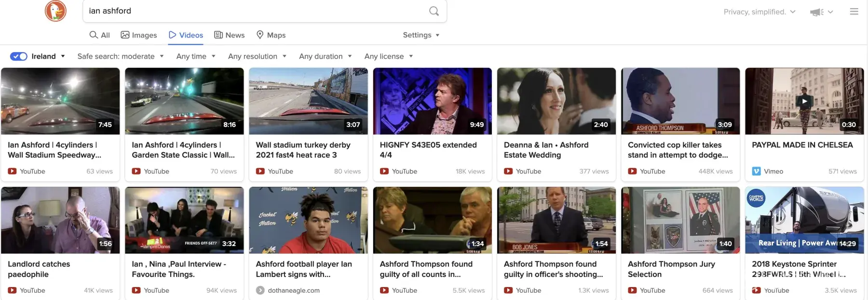Open 'Ashford Thompson Jury Selection' title
The image size is (868, 300).
click(671, 269)
